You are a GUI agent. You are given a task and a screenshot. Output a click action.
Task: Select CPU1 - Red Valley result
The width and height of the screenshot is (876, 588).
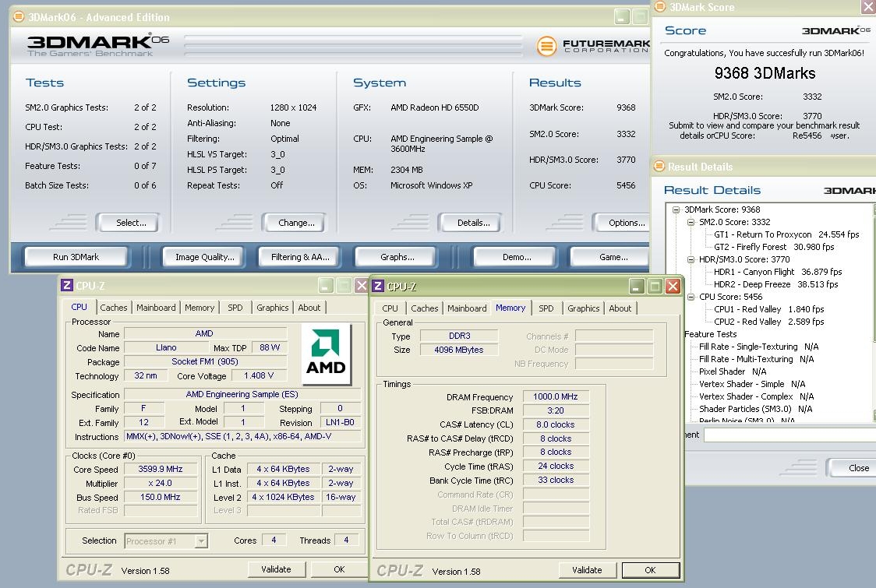[x=768, y=309]
